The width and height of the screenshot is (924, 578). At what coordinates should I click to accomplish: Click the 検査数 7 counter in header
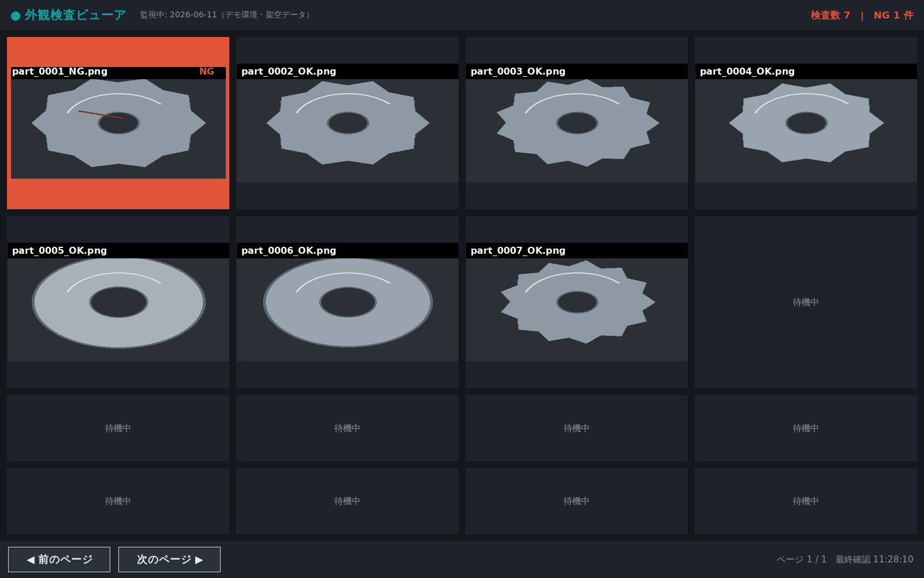coord(830,15)
